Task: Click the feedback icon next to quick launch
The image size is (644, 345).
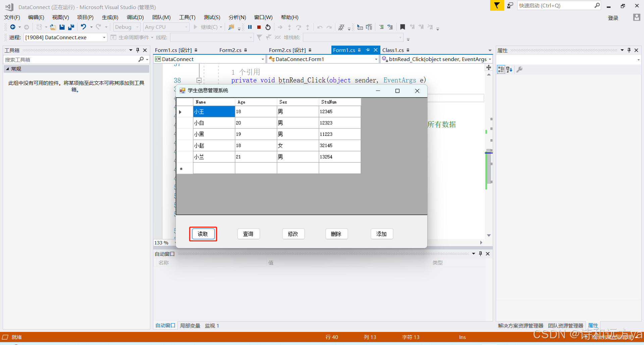Action: [510, 5]
